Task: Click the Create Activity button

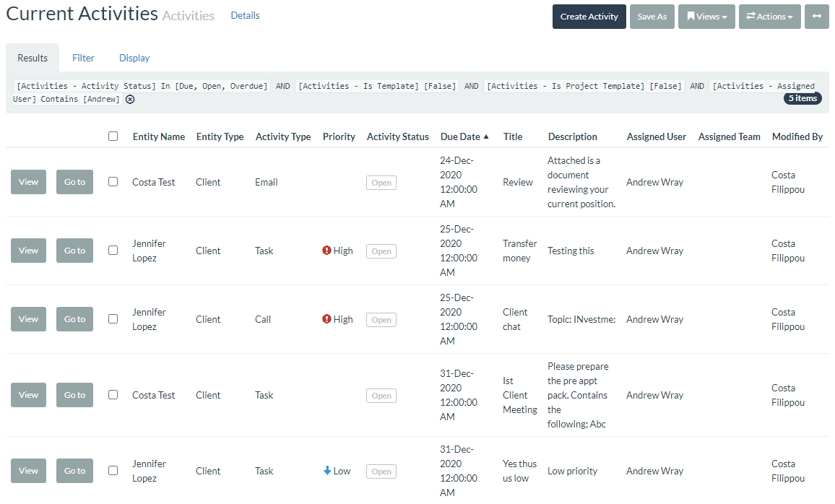Action: pyautogui.click(x=589, y=17)
